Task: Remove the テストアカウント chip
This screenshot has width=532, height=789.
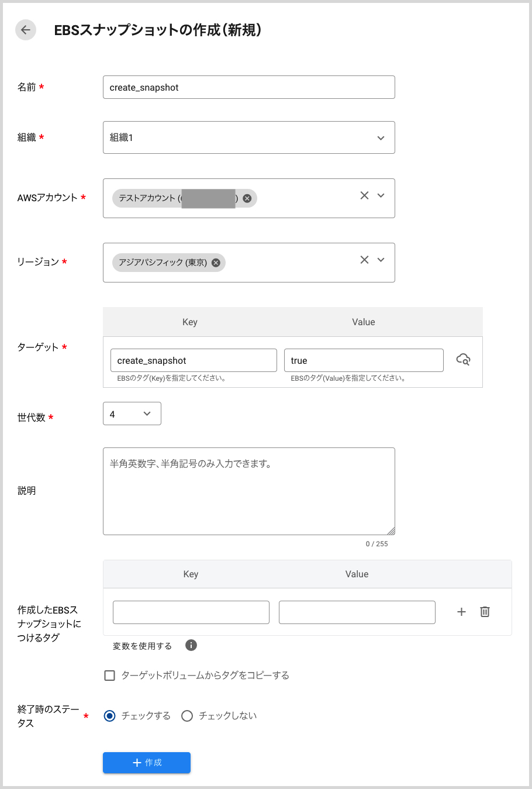Action: coord(247,198)
